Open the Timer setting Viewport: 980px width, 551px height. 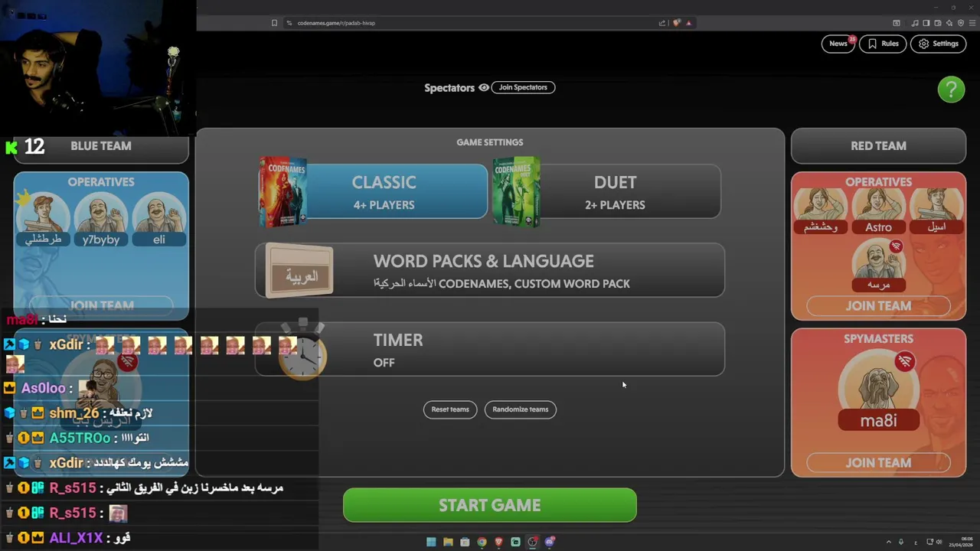pos(490,350)
